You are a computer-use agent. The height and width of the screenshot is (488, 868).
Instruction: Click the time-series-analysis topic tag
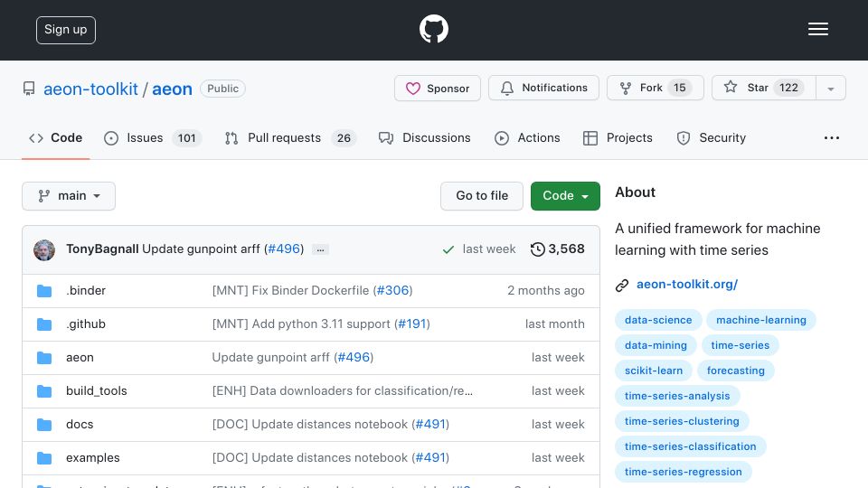(x=677, y=396)
